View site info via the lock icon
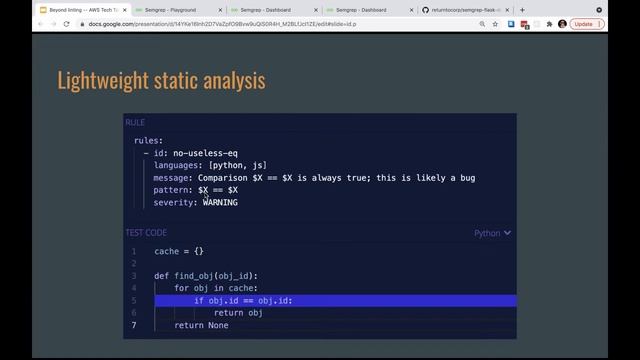The width and height of the screenshot is (640, 360). [x=82, y=24]
